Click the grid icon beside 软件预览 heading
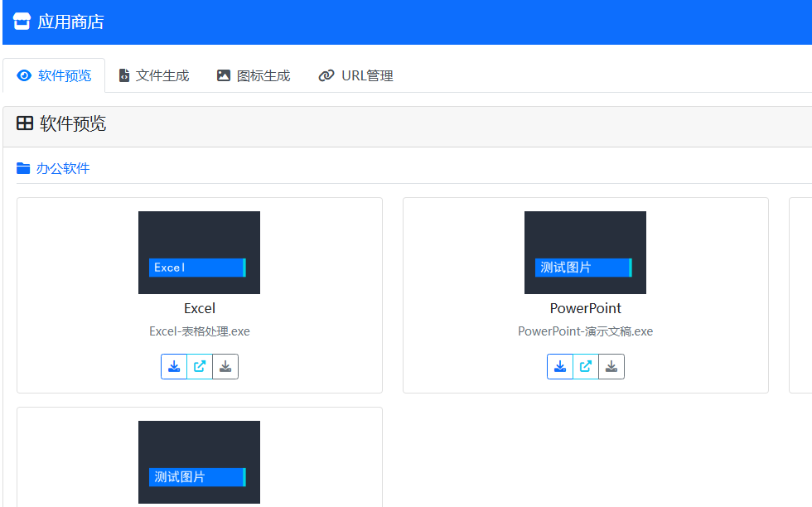Image resolution: width=812 pixels, height=507 pixels. (25, 123)
